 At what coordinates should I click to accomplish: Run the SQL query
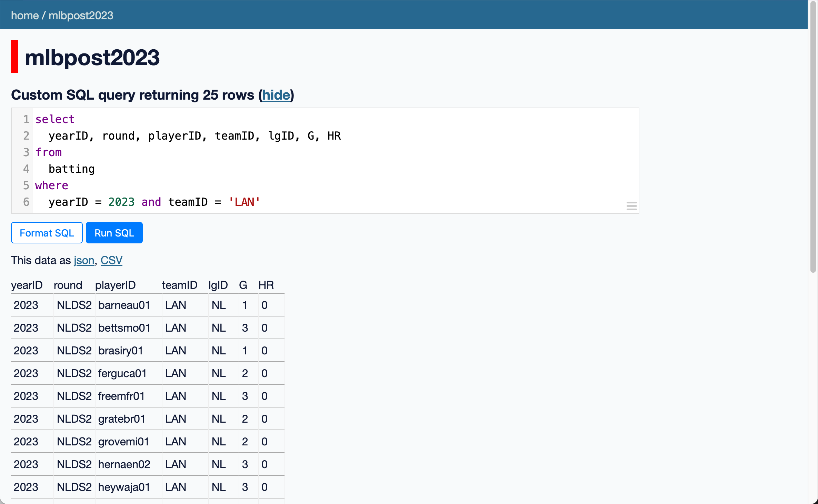tap(114, 233)
